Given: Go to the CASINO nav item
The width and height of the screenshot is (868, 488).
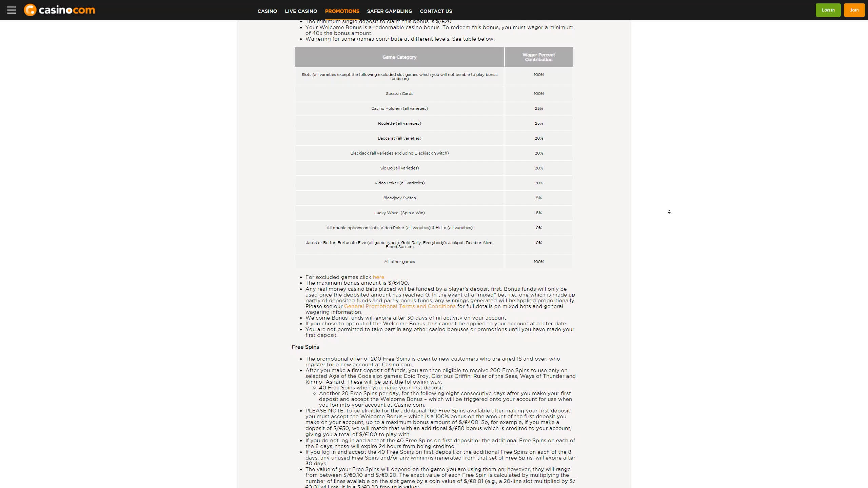Looking at the screenshot, I should (267, 11).
